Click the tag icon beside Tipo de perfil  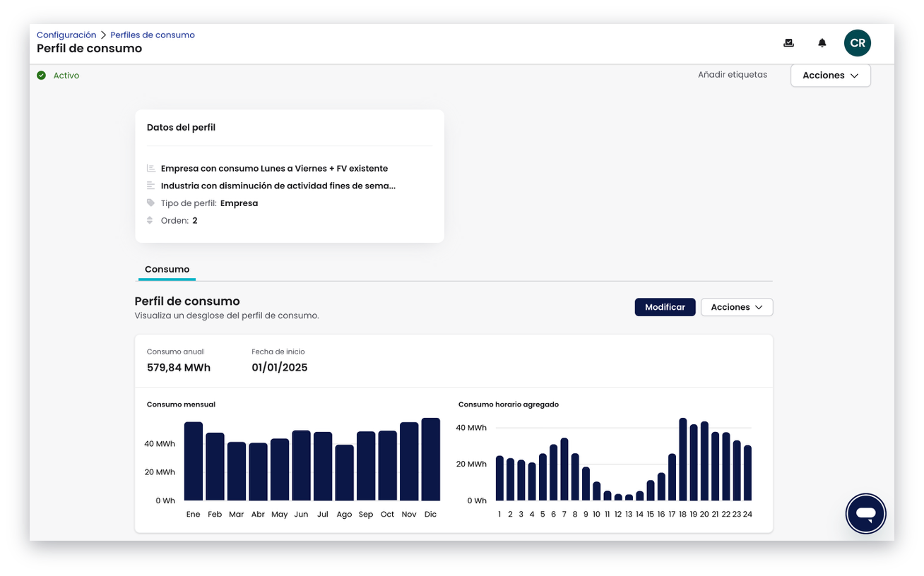coord(150,203)
